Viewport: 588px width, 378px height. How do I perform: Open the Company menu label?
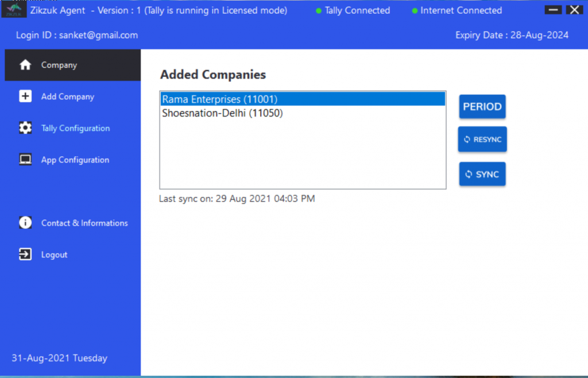59,65
